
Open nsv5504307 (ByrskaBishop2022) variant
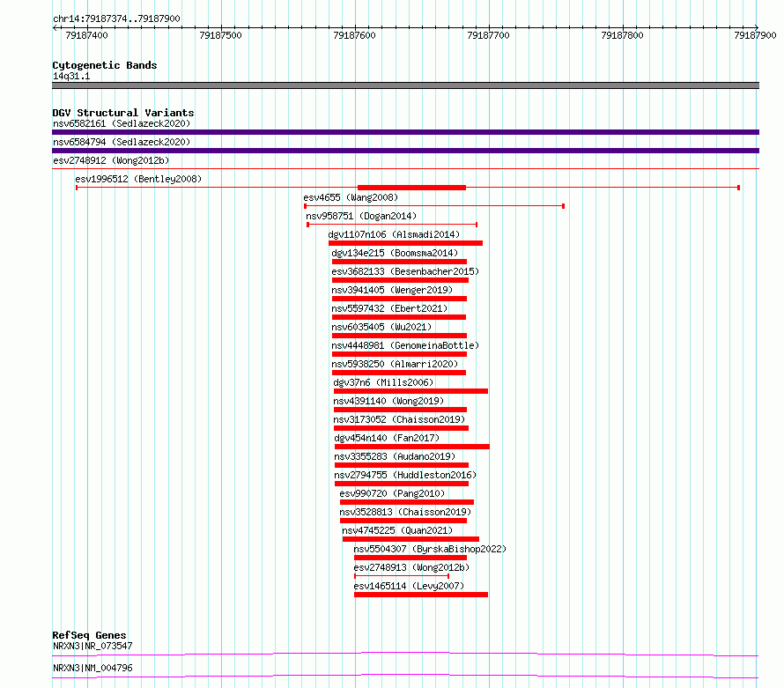[x=430, y=549]
